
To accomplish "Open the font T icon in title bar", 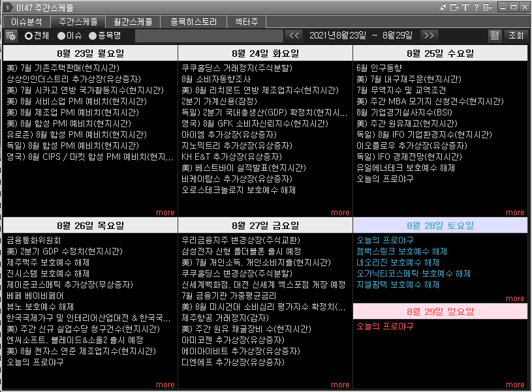I will 465,7.
